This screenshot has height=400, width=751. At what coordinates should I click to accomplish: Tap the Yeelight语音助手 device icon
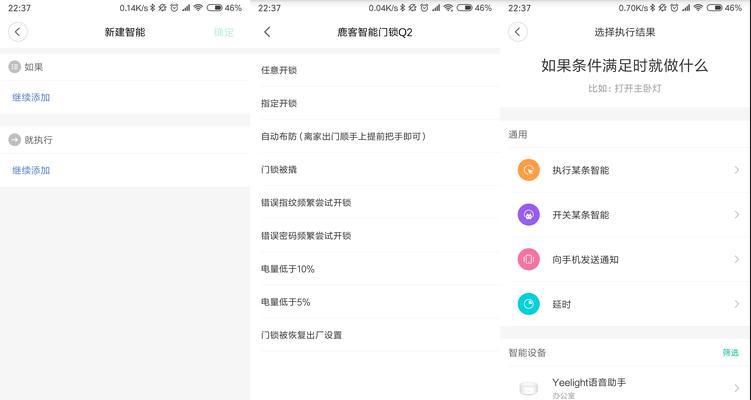529,388
